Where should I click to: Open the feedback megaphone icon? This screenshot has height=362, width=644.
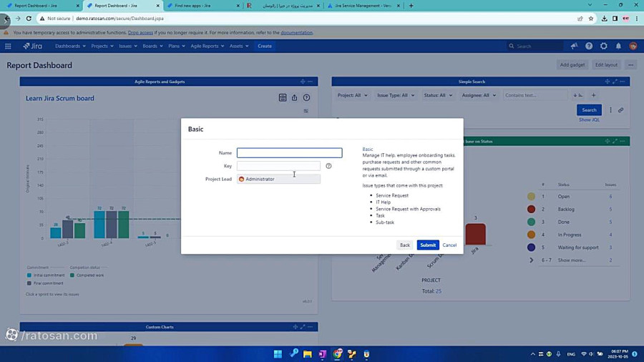tap(574, 46)
